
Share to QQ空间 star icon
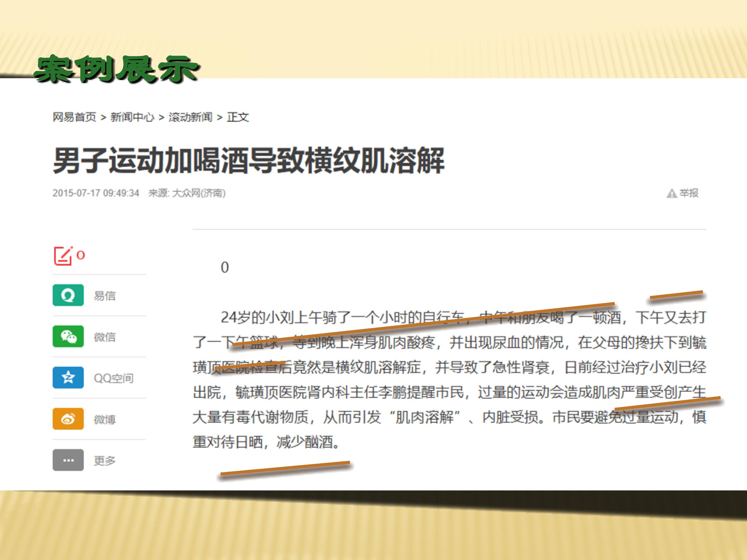point(68,378)
